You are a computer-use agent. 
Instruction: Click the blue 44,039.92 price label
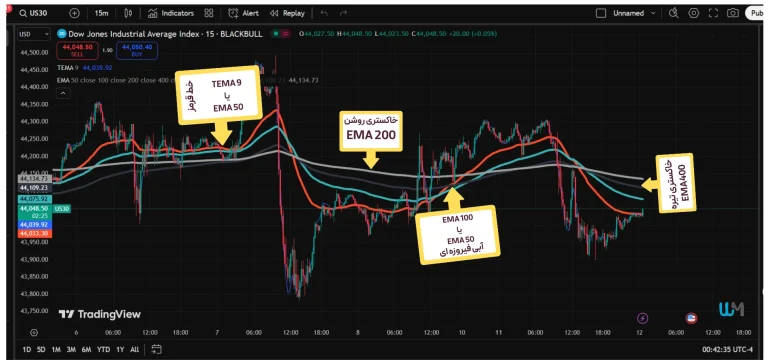[x=35, y=224]
